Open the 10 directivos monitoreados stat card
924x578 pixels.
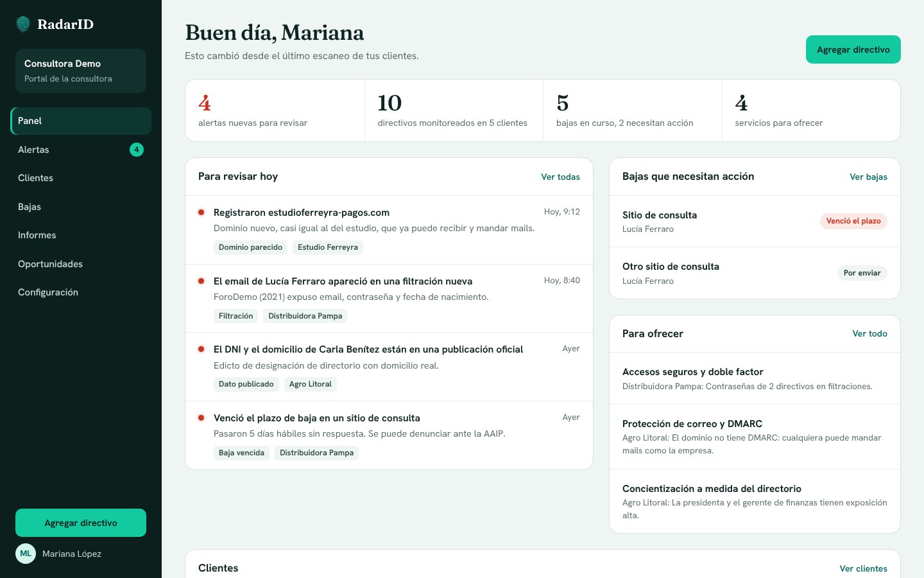coord(454,110)
